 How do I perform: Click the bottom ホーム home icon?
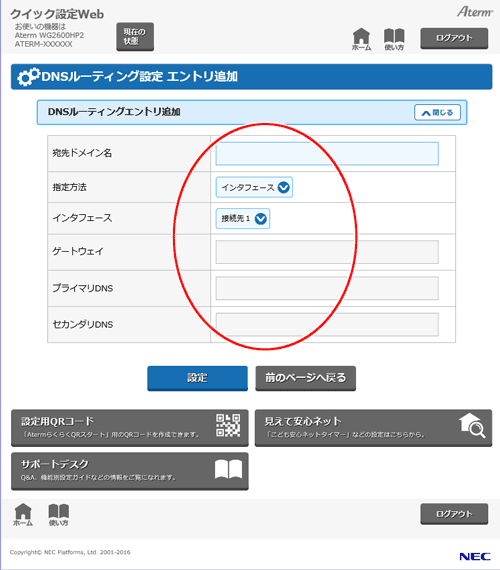coord(23,515)
